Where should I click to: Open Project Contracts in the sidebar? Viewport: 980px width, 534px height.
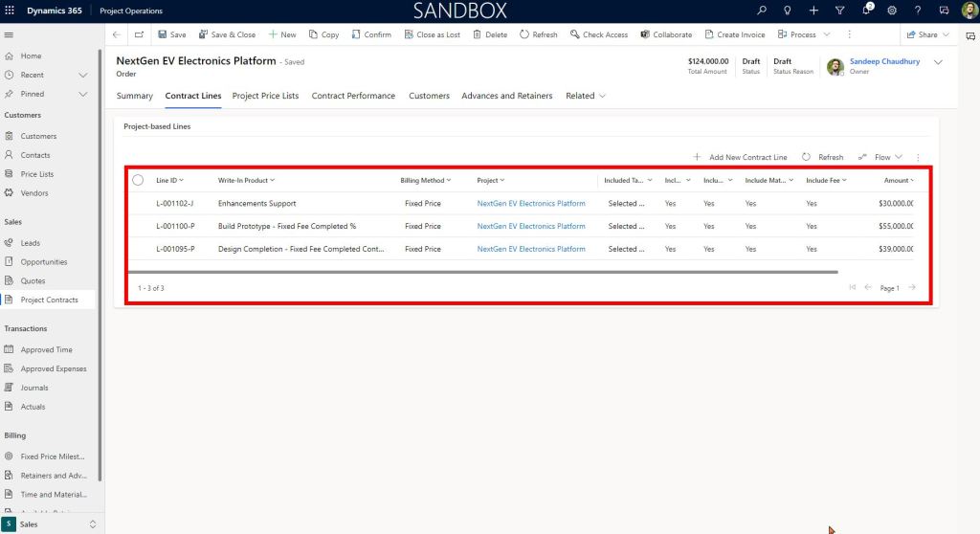pyautogui.click(x=50, y=300)
